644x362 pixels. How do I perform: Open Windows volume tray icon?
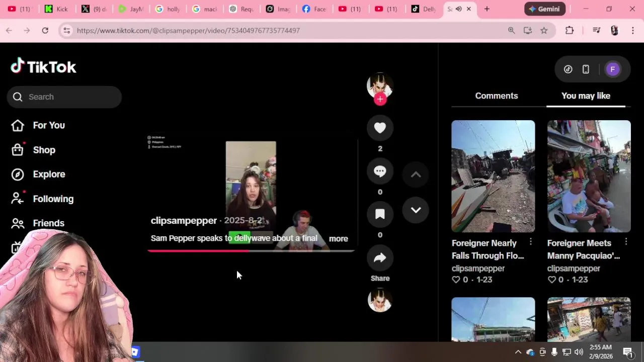tap(579, 352)
